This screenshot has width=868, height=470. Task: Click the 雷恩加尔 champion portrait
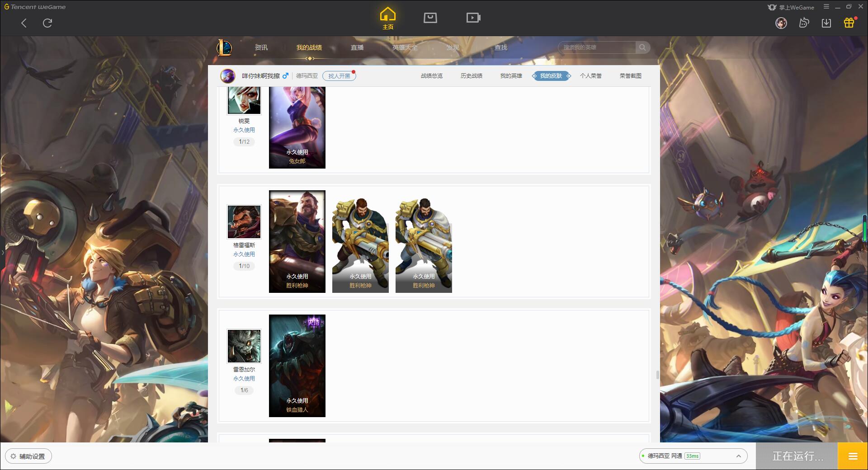pyautogui.click(x=244, y=346)
